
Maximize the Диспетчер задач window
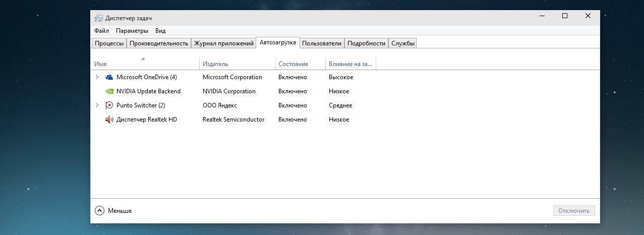pos(565,16)
